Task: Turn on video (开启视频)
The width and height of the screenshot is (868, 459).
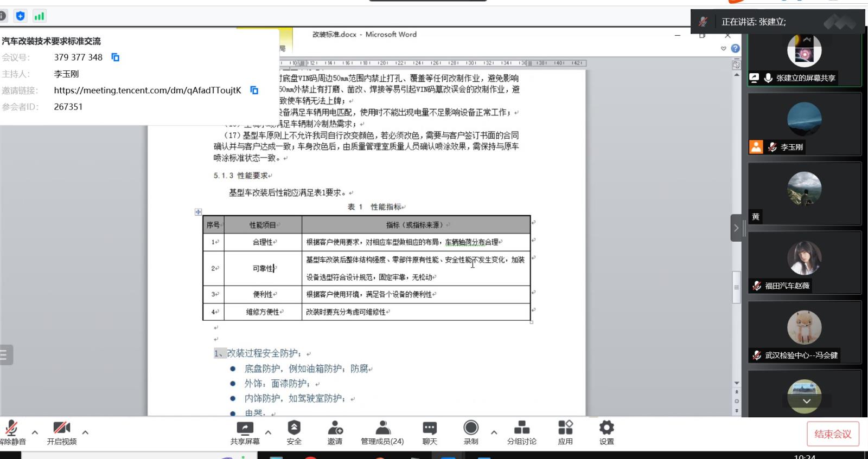Action: (61, 428)
